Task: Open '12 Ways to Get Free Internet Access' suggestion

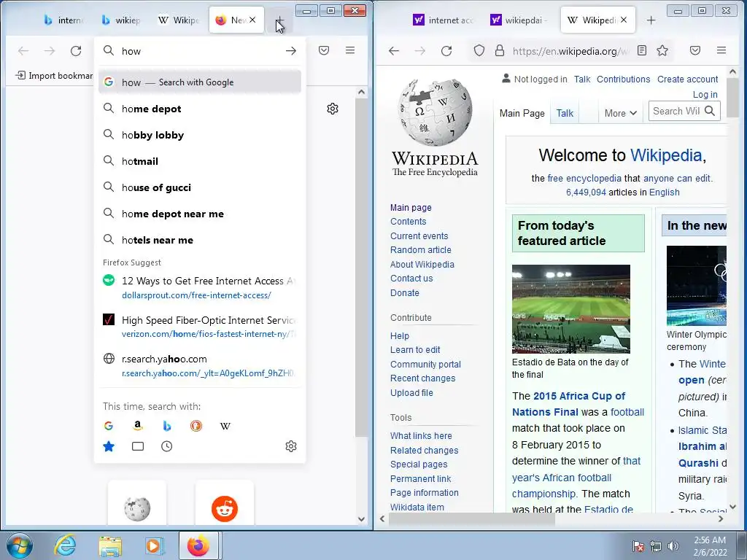Action: click(x=200, y=287)
